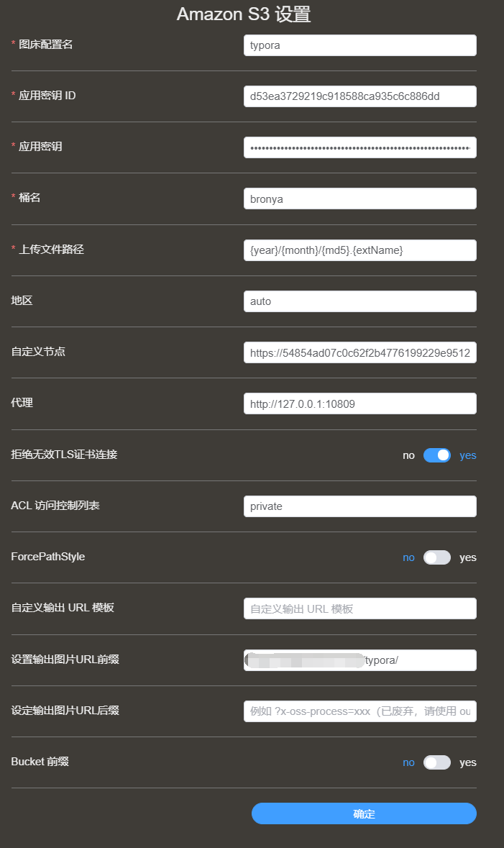Click the 桶名 field containing bronya
Image resolution: width=504 pixels, height=848 pixels.
[x=360, y=199]
